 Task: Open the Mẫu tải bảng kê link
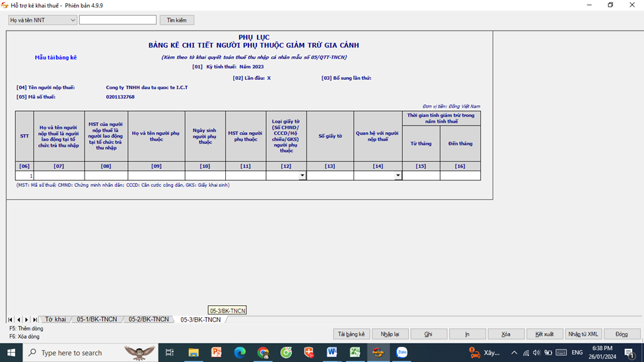pos(56,57)
